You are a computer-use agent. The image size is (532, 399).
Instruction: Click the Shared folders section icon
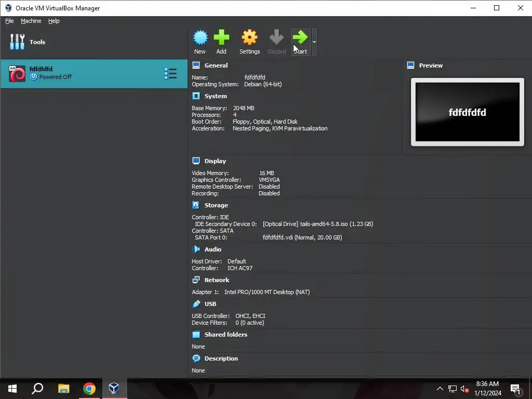196,335
